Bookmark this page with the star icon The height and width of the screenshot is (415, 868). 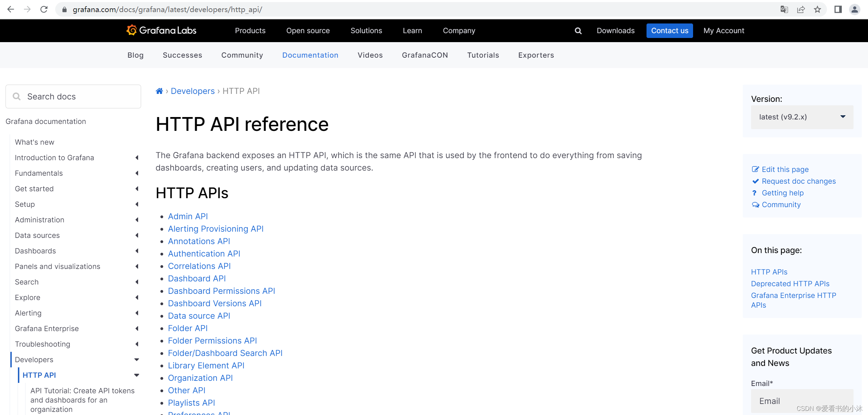[x=817, y=9]
